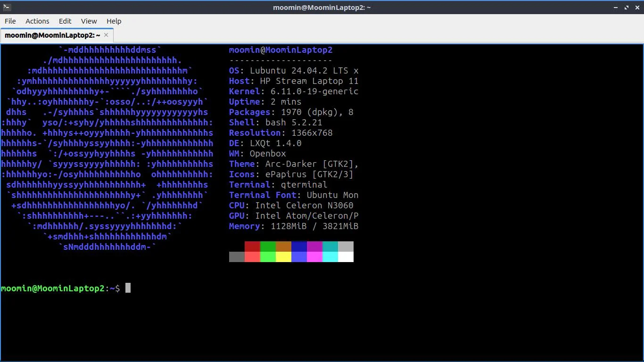Image resolution: width=644 pixels, height=362 pixels.
Task: Click the dark magenta color block
Action: click(x=314, y=247)
